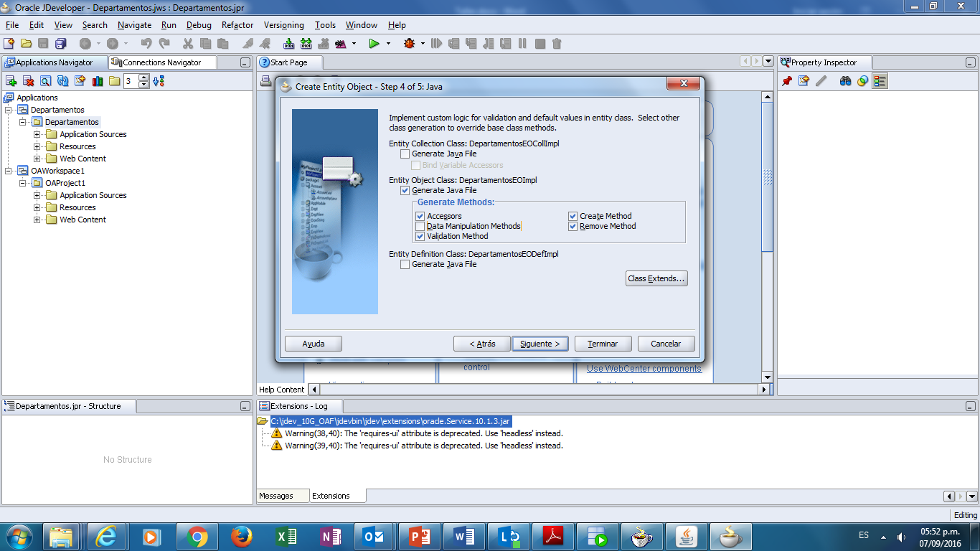Expand Application Sources under OAProject1
The height and width of the screenshot is (551, 980).
37,195
